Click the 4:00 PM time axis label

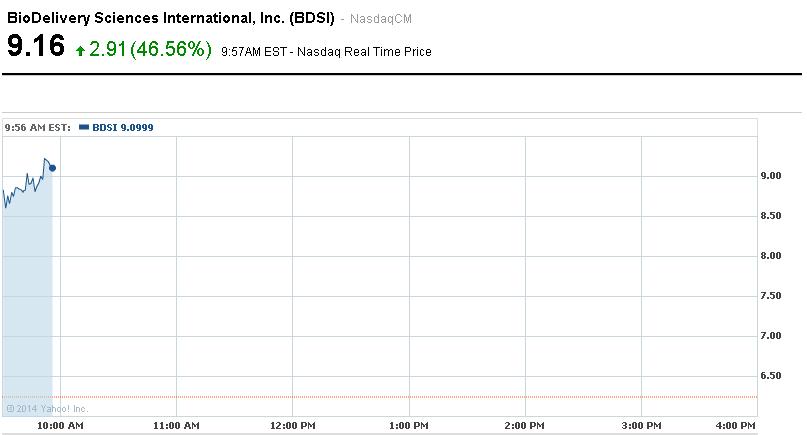[736, 426]
